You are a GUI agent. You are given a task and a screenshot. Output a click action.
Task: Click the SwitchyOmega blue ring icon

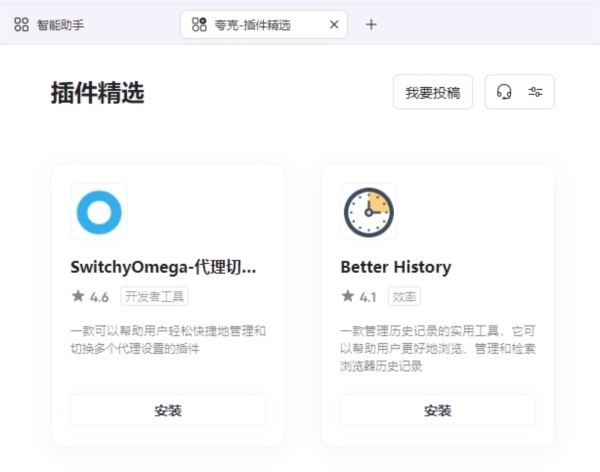(x=99, y=212)
